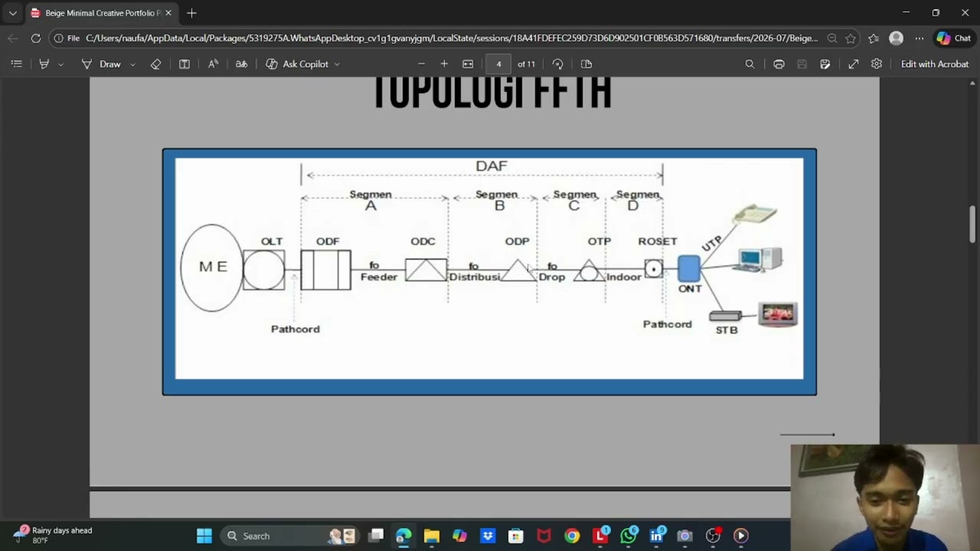The width and height of the screenshot is (980, 551).
Task: Open LinkedIn from the taskbar
Action: click(656, 536)
